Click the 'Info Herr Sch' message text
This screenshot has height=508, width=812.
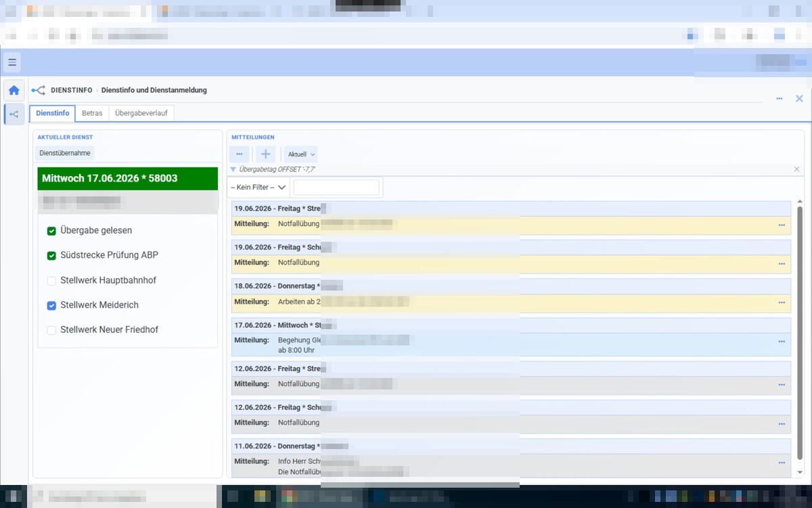299,461
